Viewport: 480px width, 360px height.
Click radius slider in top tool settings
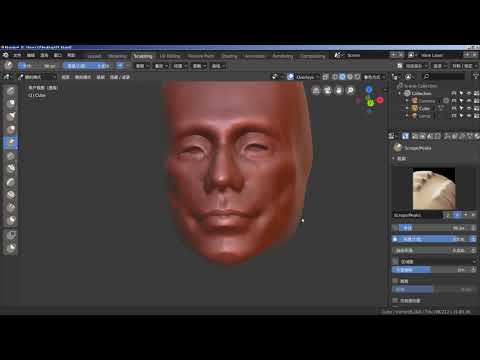pyautogui.click(x=38, y=66)
